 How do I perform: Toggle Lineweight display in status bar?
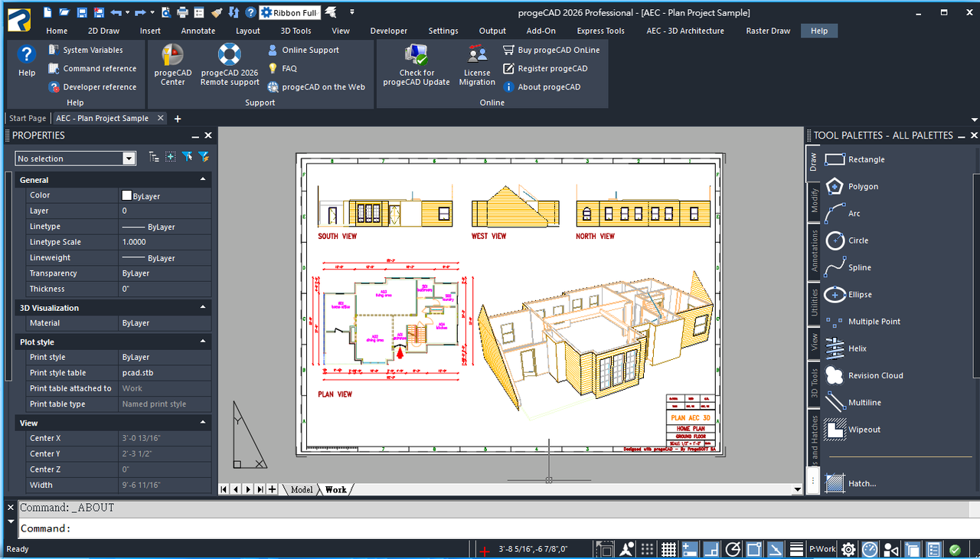pyautogui.click(x=797, y=549)
